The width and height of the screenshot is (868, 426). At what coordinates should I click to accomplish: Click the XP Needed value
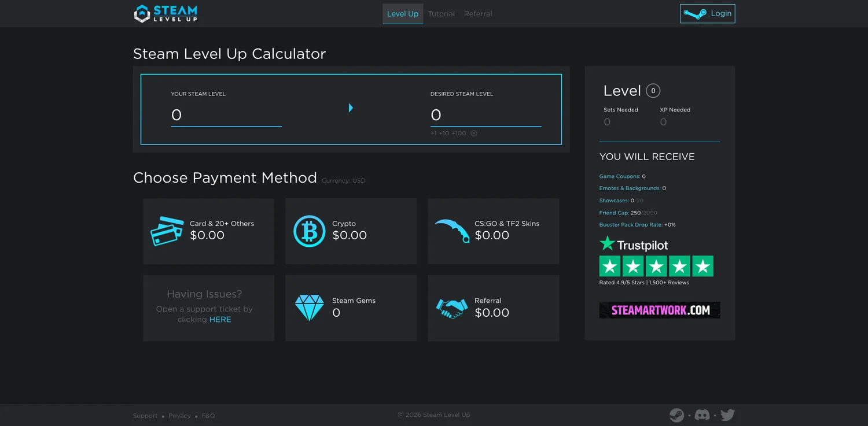pos(663,122)
